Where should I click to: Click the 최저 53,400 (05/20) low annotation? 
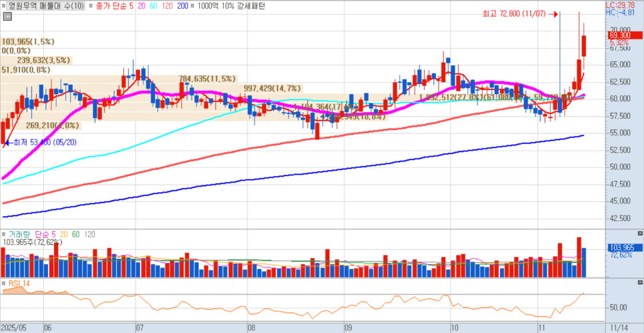coord(45,143)
